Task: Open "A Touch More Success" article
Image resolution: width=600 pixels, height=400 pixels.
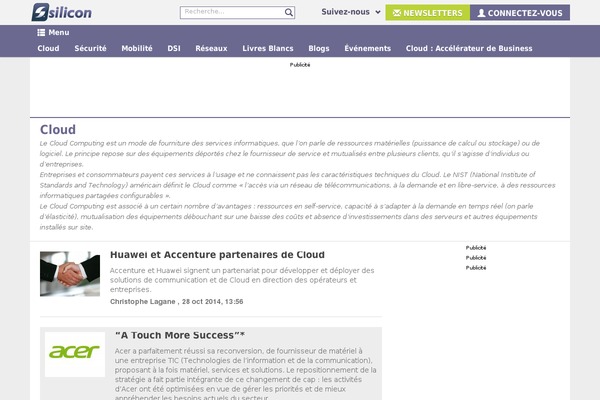Action: tap(180, 335)
